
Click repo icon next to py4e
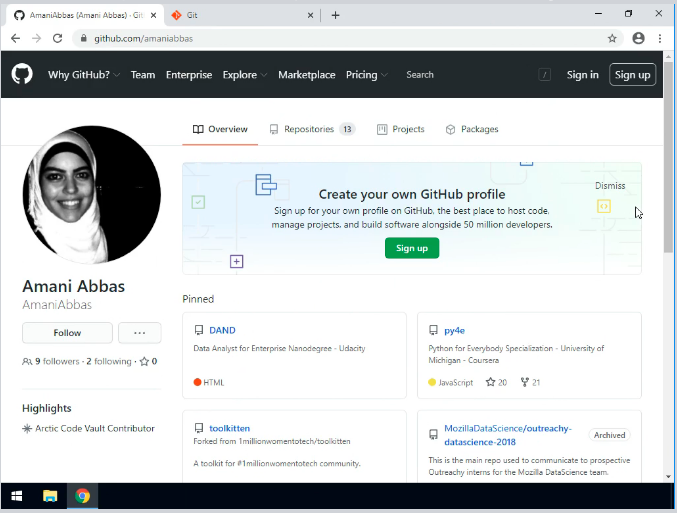[433, 330]
